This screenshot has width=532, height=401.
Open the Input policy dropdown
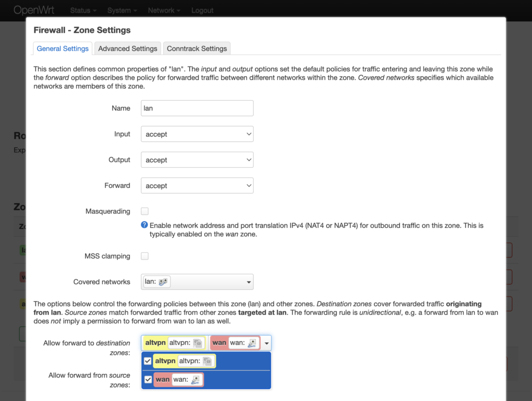[x=197, y=134]
